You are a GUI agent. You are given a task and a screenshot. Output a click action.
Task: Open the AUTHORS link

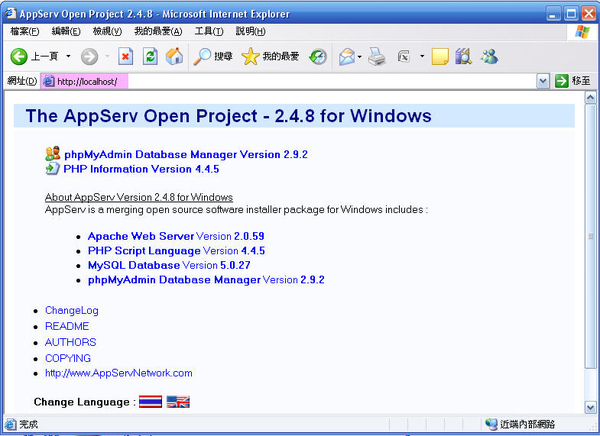pos(70,342)
